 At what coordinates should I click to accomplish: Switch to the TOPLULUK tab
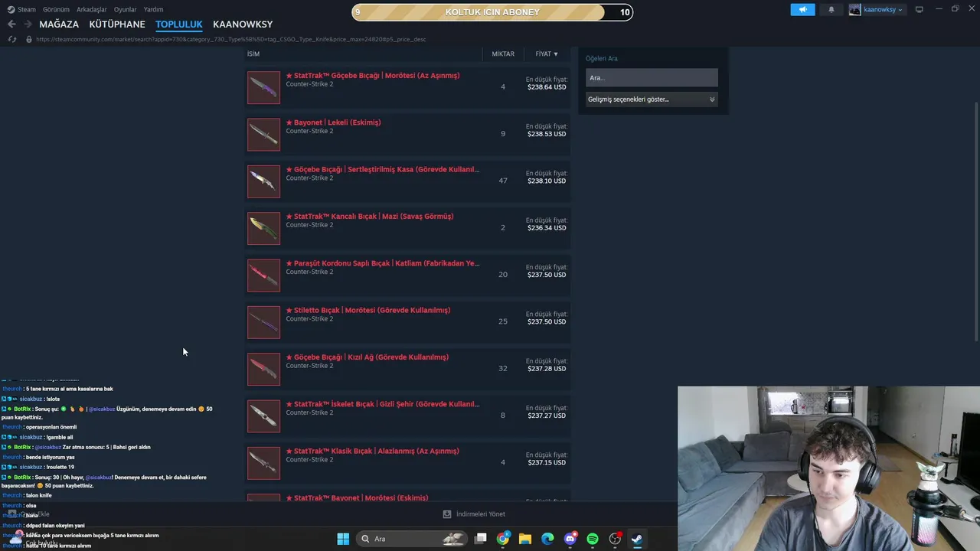179,24
